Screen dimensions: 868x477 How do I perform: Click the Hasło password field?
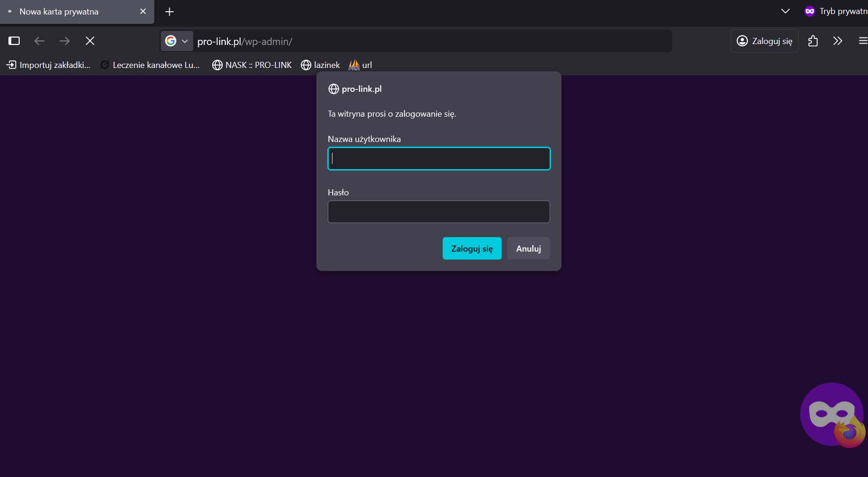pyautogui.click(x=438, y=212)
